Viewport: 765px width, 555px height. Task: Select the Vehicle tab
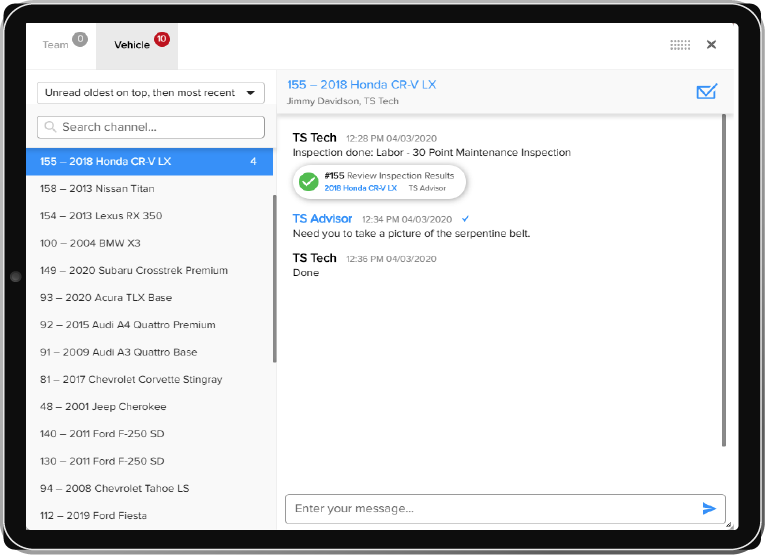132,45
